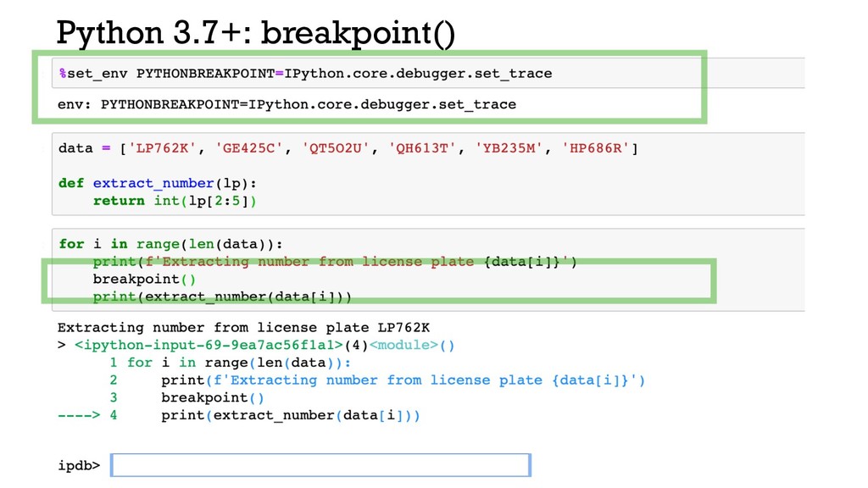The width and height of the screenshot is (868, 488).
Task: Click the arrow-marked line 4 in debugger listing
Action: [x=238, y=415]
